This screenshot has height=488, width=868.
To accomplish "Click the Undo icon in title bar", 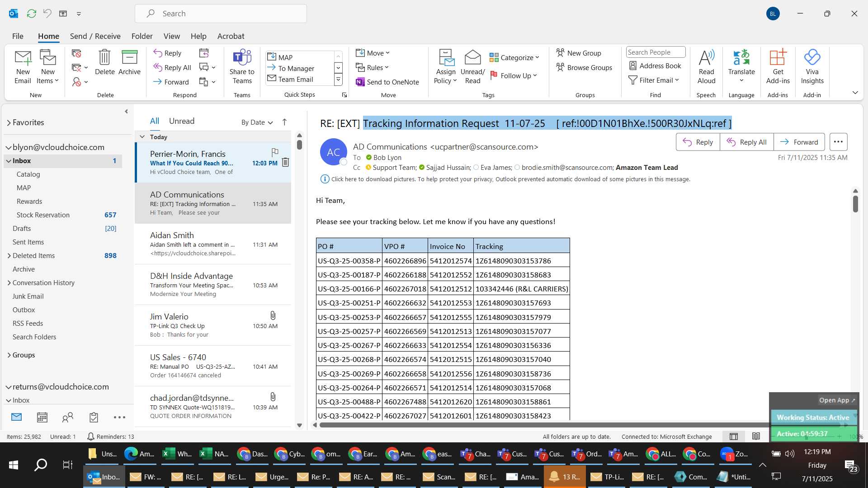I will click(x=47, y=14).
